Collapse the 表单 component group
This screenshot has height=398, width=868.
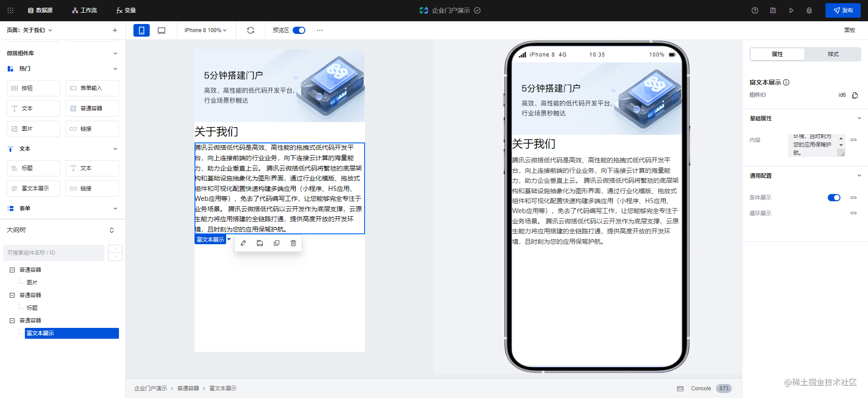(x=115, y=208)
